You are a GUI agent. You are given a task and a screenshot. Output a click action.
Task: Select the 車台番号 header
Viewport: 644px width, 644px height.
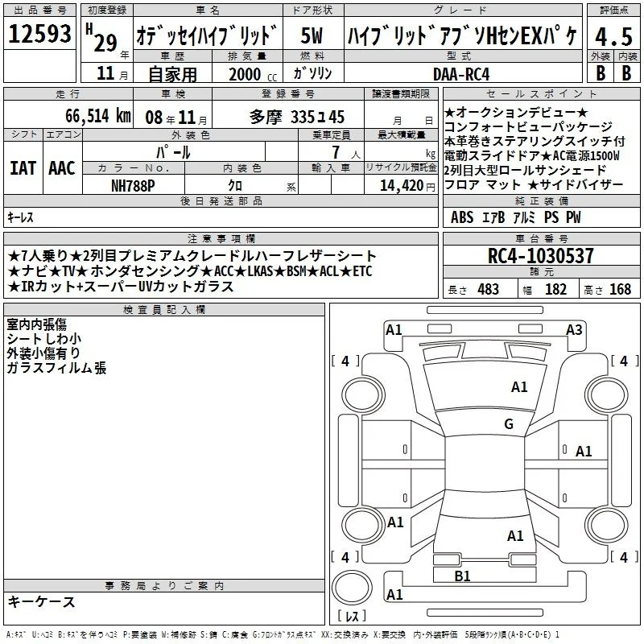point(541,238)
